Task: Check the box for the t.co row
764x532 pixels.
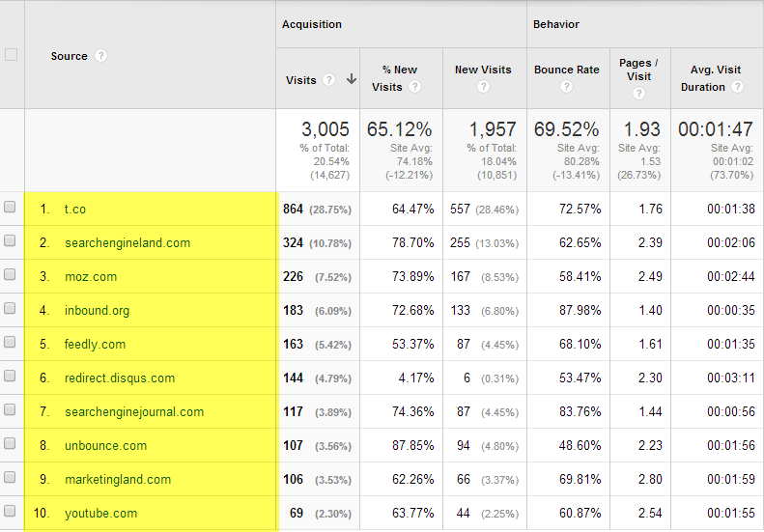Action: tap(10, 207)
